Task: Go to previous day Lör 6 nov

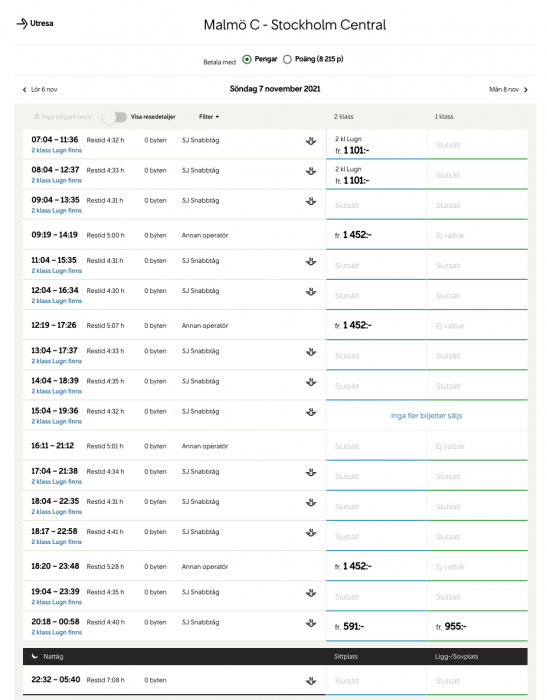Action: click(40, 90)
